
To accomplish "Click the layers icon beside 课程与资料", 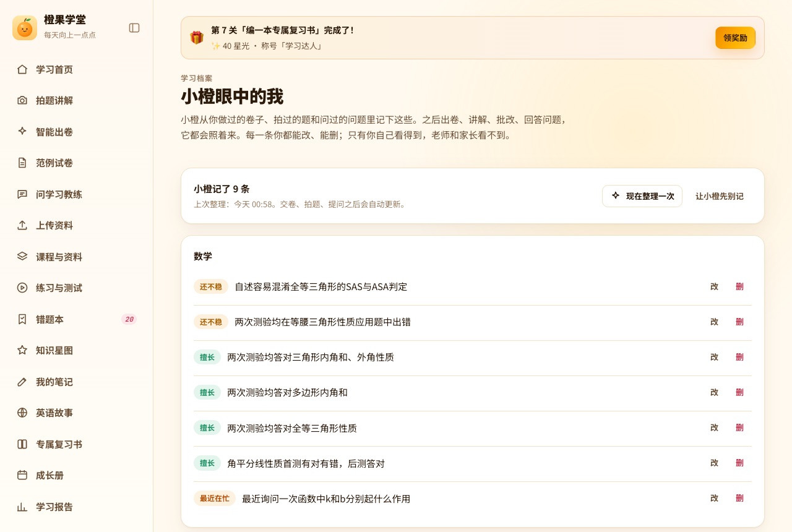I will pos(22,257).
